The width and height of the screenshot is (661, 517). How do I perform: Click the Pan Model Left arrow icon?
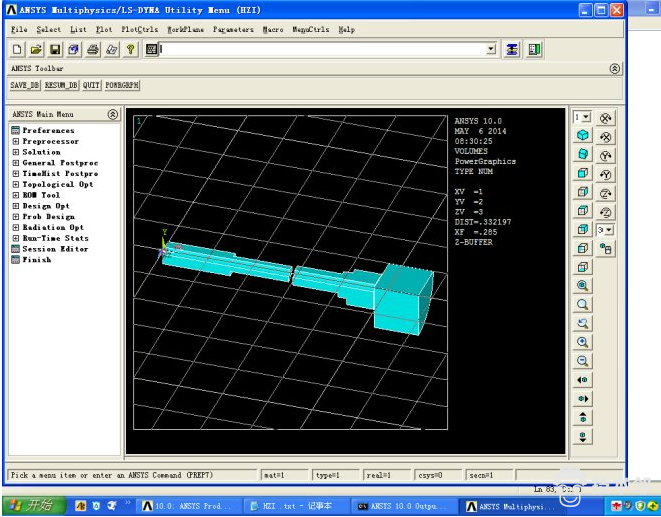tap(583, 380)
